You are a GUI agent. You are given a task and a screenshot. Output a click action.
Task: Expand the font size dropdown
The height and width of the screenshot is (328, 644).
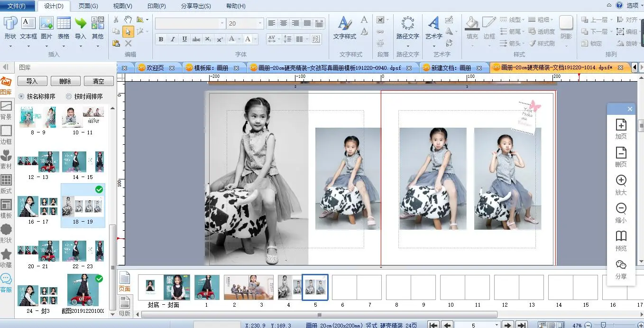[x=260, y=23]
